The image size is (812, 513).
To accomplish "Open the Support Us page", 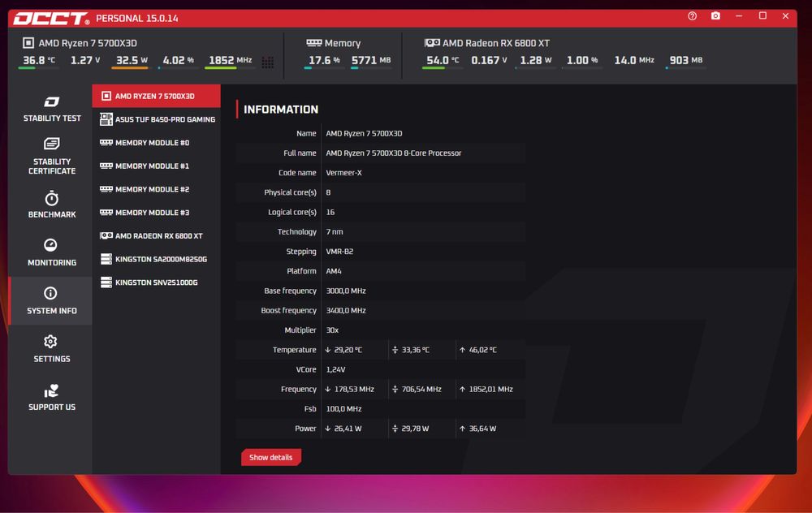I will point(51,398).
